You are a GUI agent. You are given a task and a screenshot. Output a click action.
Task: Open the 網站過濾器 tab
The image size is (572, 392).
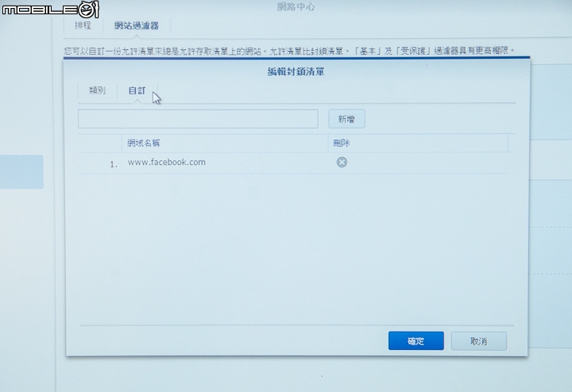[137, 25]
